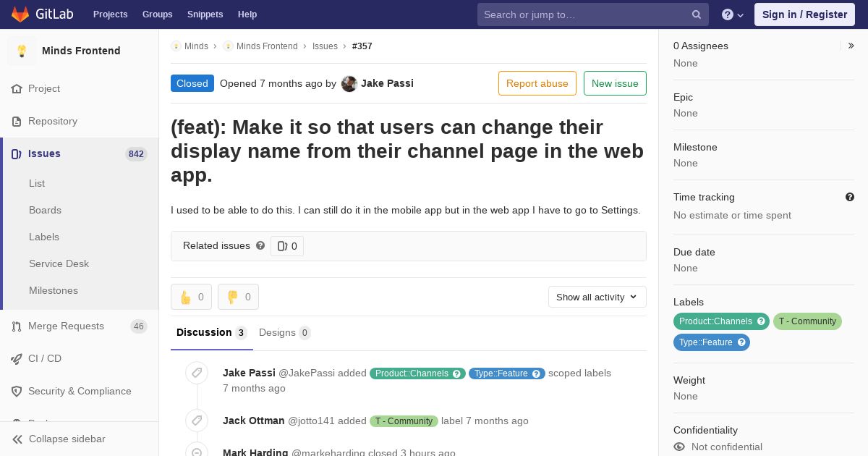
Task: Click the related issues count badge
Action: coord(287,246)
